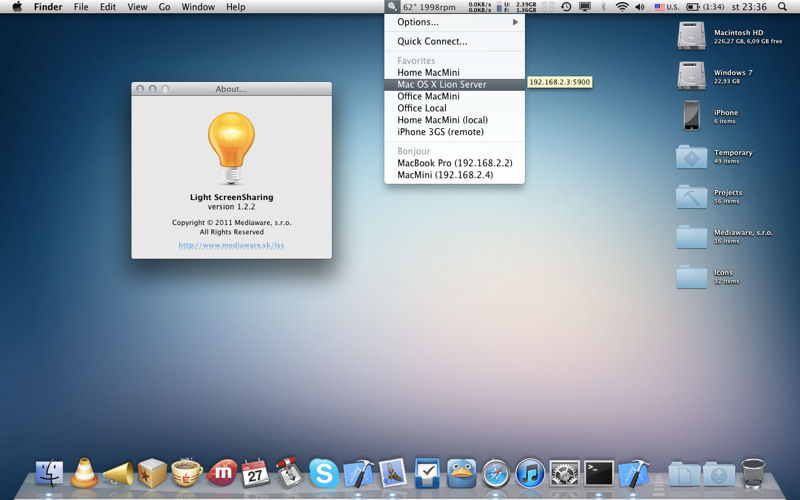Click the light bulb logo in About window
The image size is (800, 500).
tap(231, 148)
